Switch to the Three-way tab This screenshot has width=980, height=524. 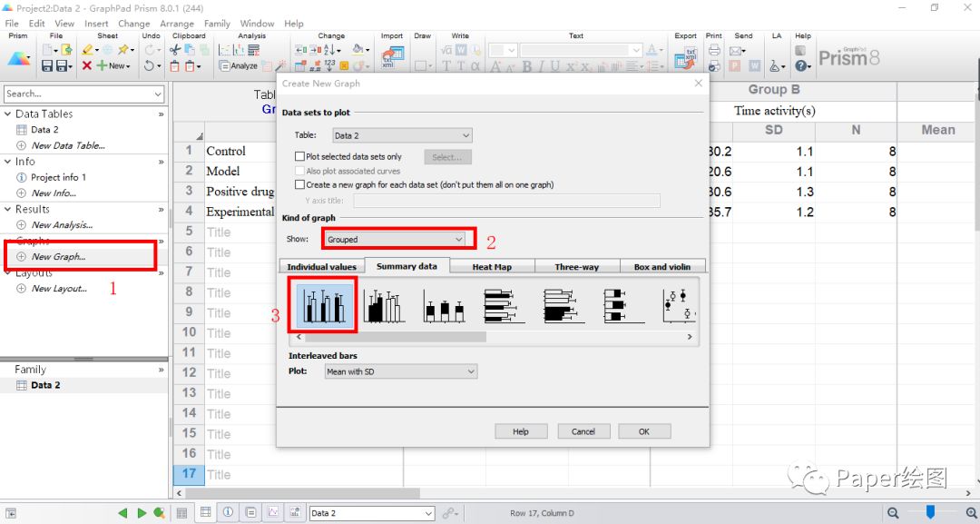tap(577, 266)
